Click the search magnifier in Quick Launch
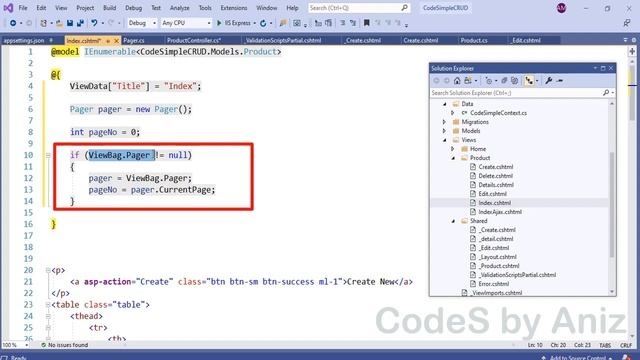This screenshot has width=640, height=360. point(404,8)
